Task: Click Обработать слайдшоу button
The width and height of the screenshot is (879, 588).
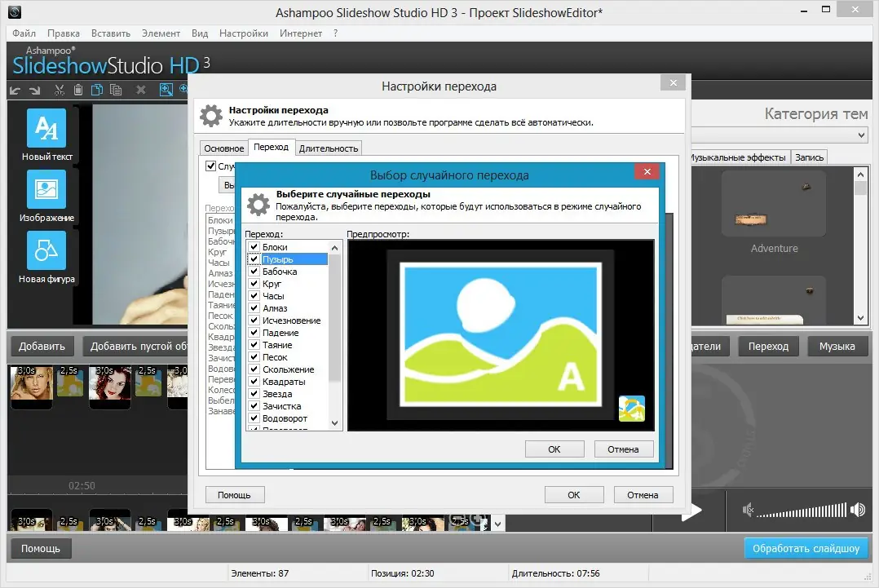Action: 806,548
